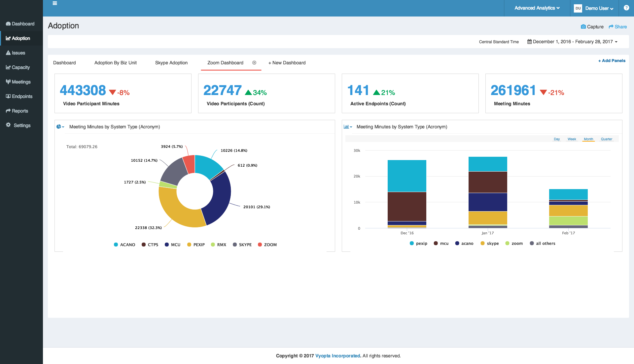Set bar chart granularity to Week
This screenshot has height=364, width=634.
click(x=572, y=139)
